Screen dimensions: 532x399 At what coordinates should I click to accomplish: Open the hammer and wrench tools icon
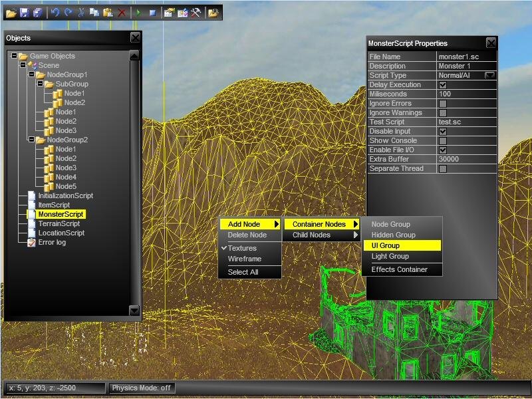tap(196, 13)
